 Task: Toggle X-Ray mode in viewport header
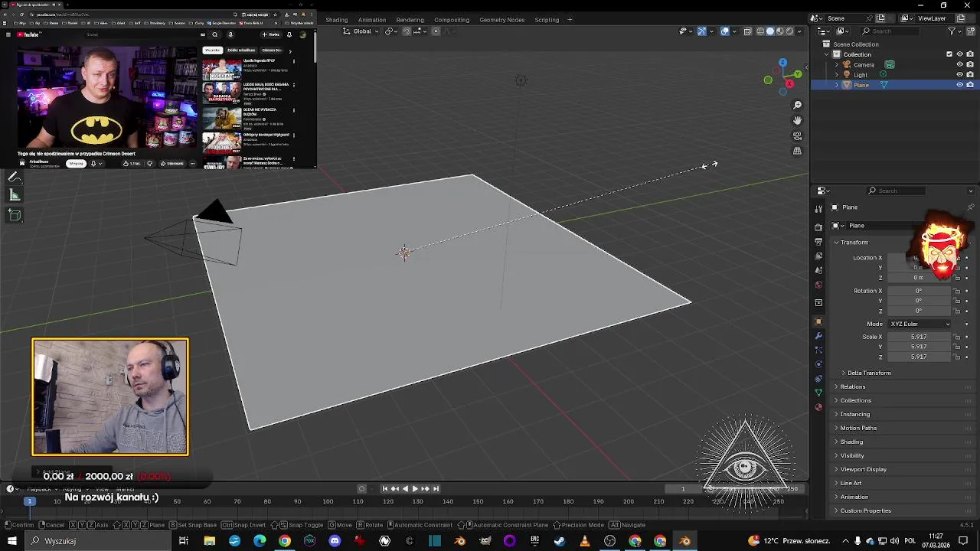click(x=747, y=31)
